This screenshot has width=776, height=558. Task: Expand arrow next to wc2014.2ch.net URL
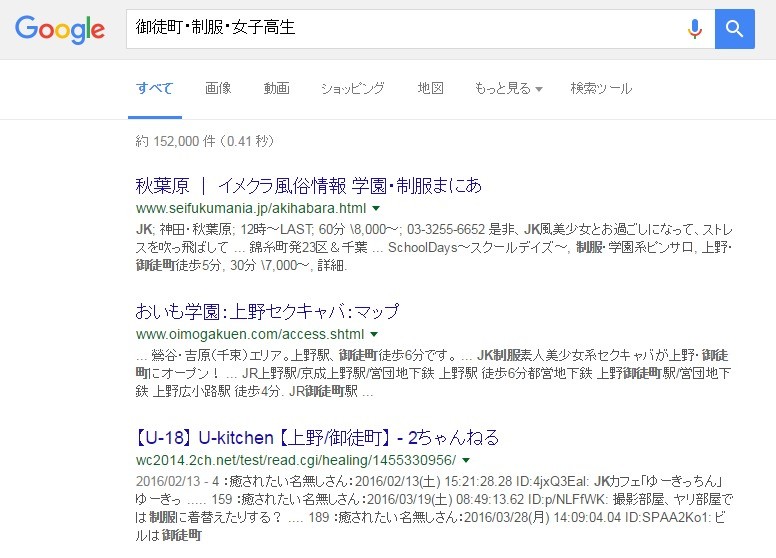point(466,461)
